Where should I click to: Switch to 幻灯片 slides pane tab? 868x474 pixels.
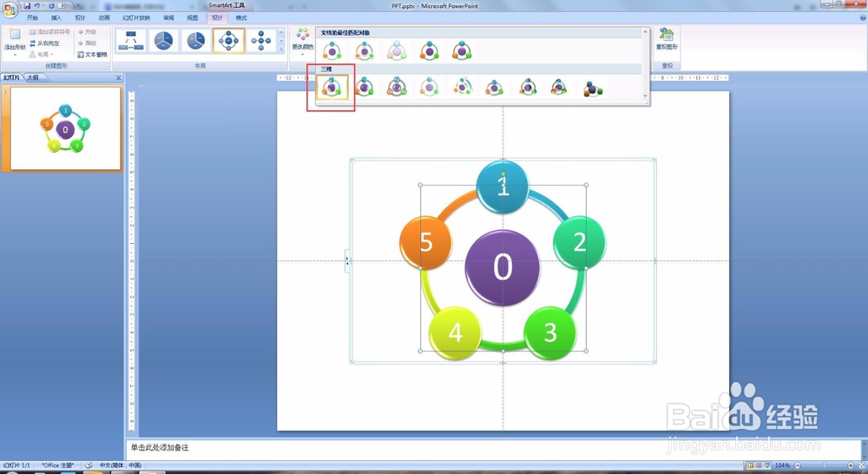click(11, 77)
